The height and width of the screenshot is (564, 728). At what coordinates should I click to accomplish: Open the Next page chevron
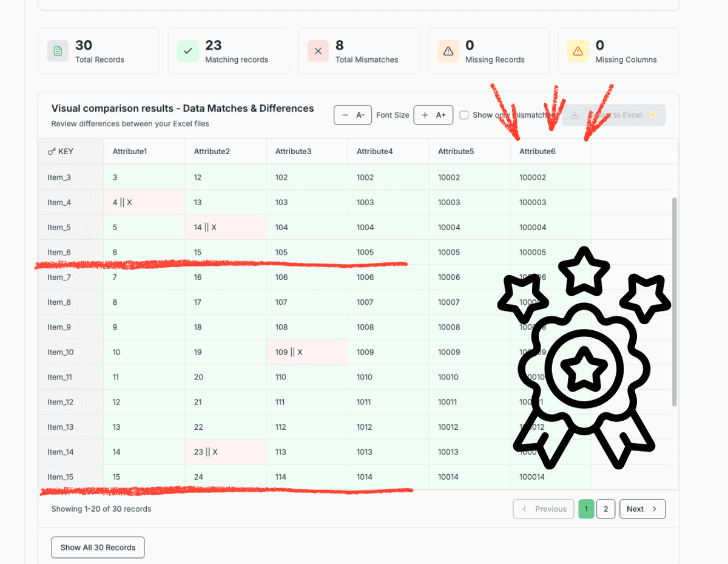654,509
